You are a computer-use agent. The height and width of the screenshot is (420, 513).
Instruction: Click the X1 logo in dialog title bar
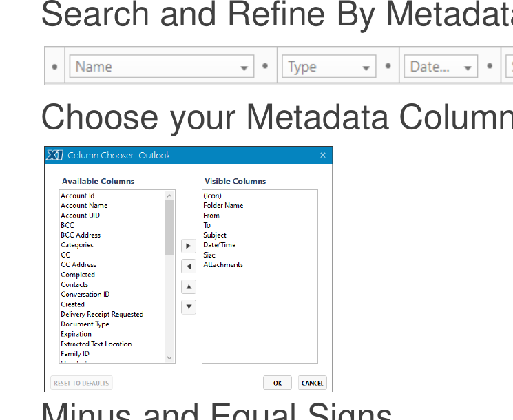54,155
